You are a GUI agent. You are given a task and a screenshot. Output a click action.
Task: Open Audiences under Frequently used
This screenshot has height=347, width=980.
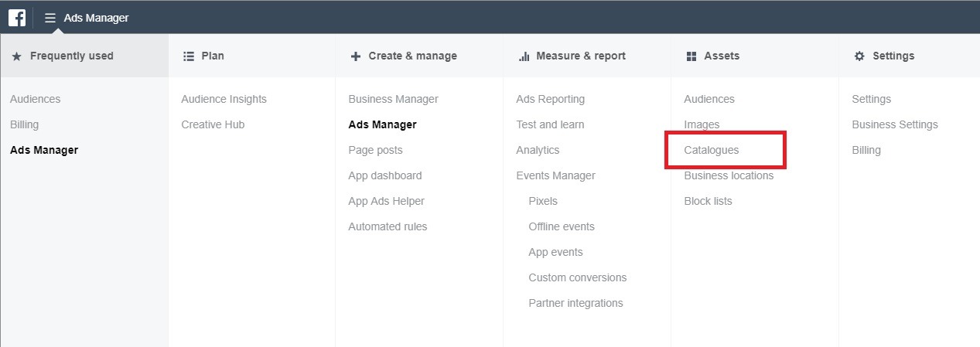(x=36, y=99)
